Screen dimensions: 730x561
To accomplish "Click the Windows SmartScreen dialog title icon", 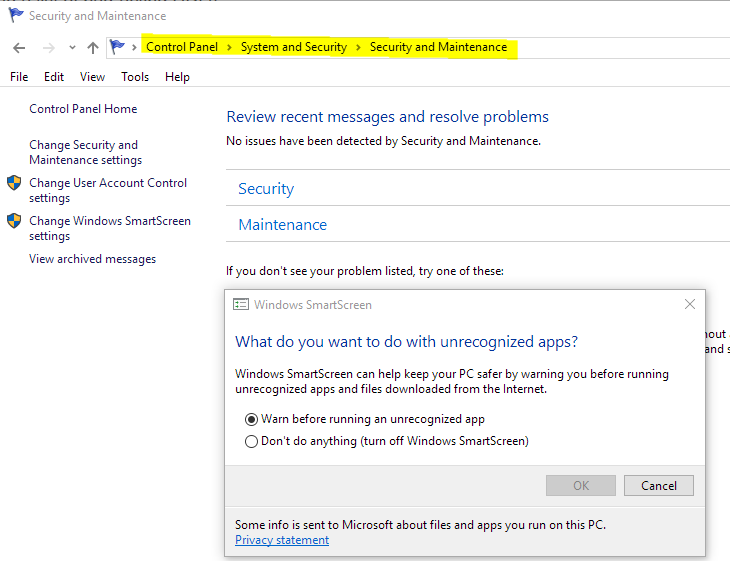I will click(x=241, y=304).
